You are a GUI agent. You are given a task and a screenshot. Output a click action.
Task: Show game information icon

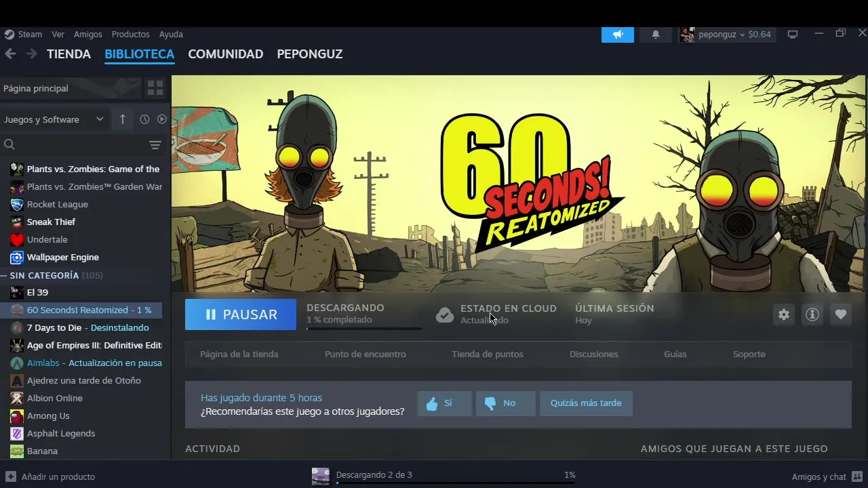point(812,314)
